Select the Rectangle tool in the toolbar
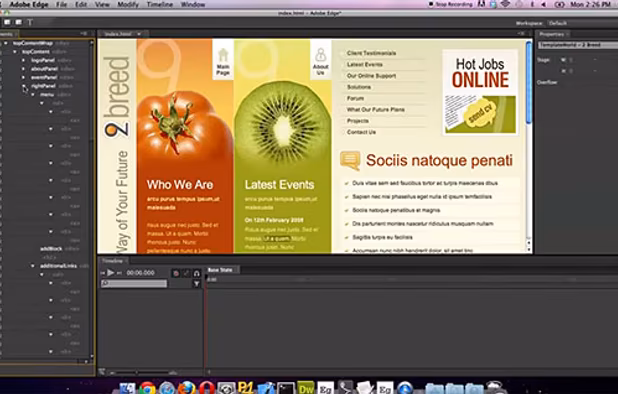618x394 pixels. pos(7,22)
